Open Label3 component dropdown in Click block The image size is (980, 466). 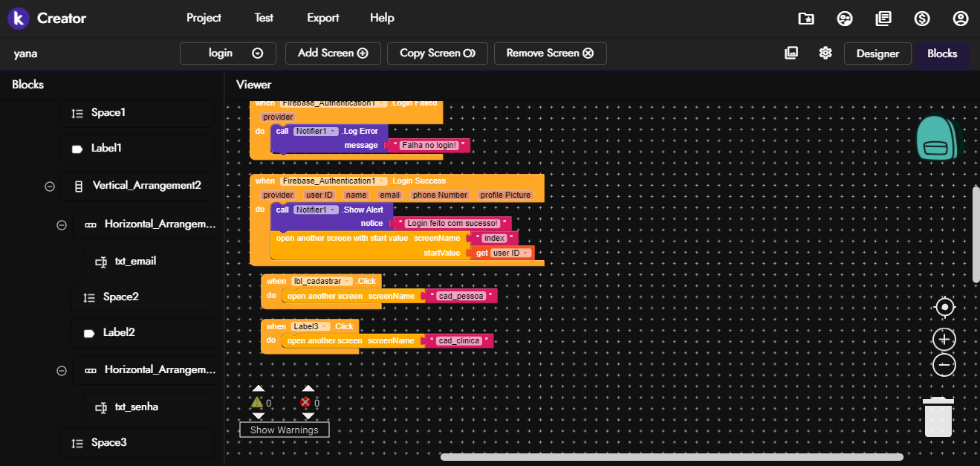coord(310,326)
